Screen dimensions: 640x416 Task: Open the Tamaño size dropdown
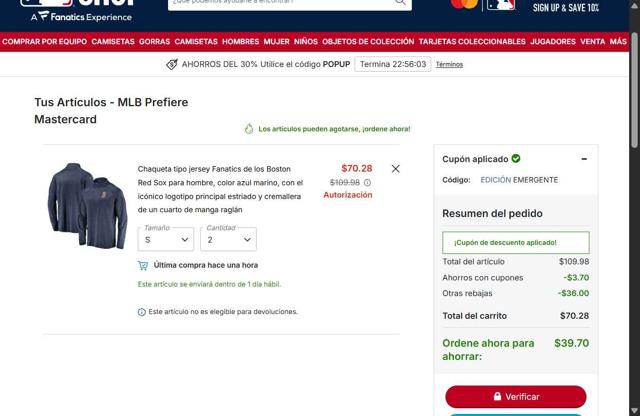tap(166, 239)
